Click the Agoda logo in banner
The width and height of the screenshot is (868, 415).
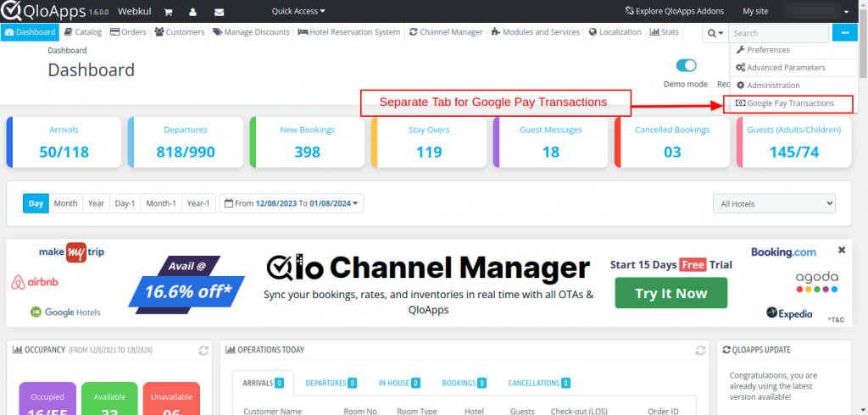click(816, 282)
